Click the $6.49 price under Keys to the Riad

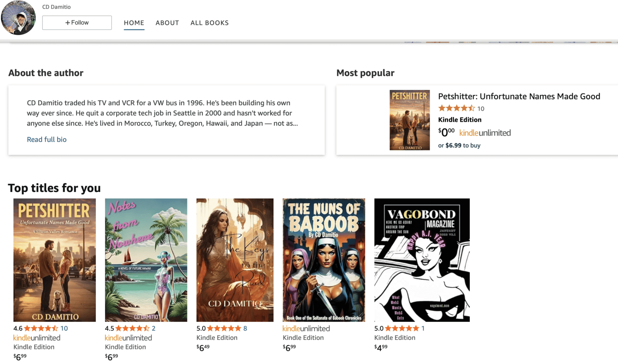[203, 348]
